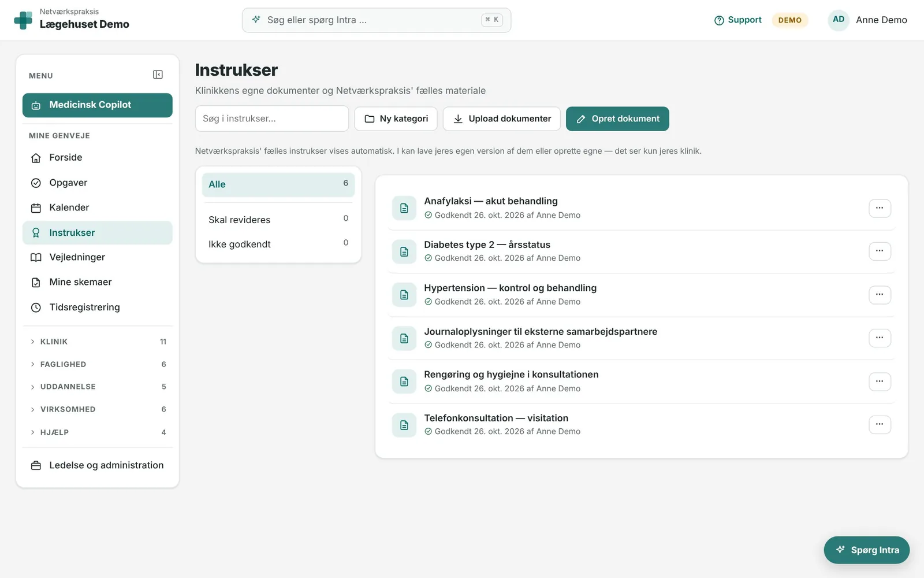924x578 pixels.
Task: Click the Hypertension document icon
Action: click(404, 295)
